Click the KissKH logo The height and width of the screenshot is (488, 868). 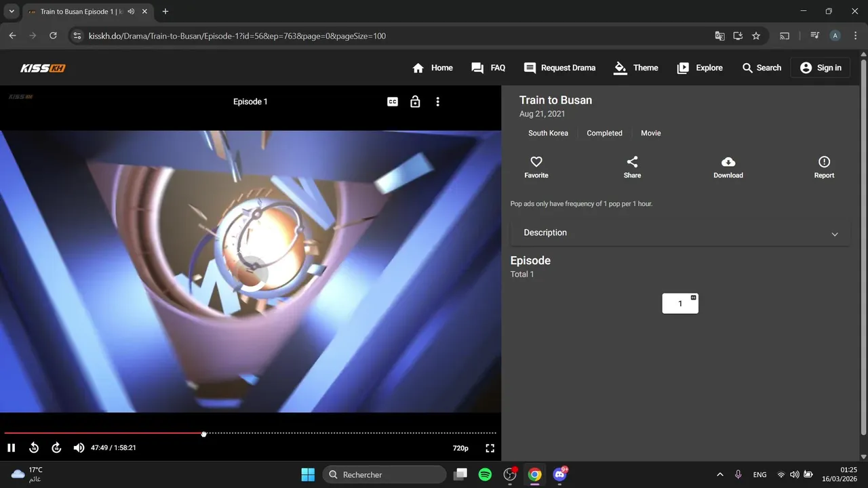tap(43, 68)
